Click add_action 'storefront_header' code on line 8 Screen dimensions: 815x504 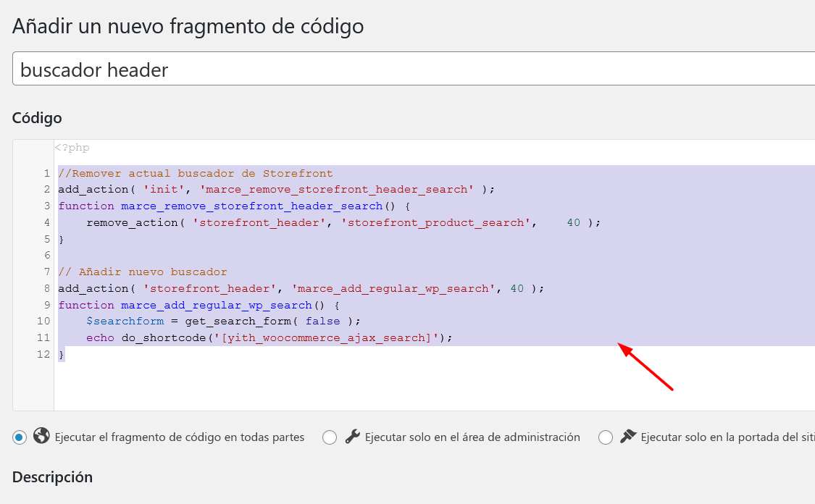[x=301, y=288]
